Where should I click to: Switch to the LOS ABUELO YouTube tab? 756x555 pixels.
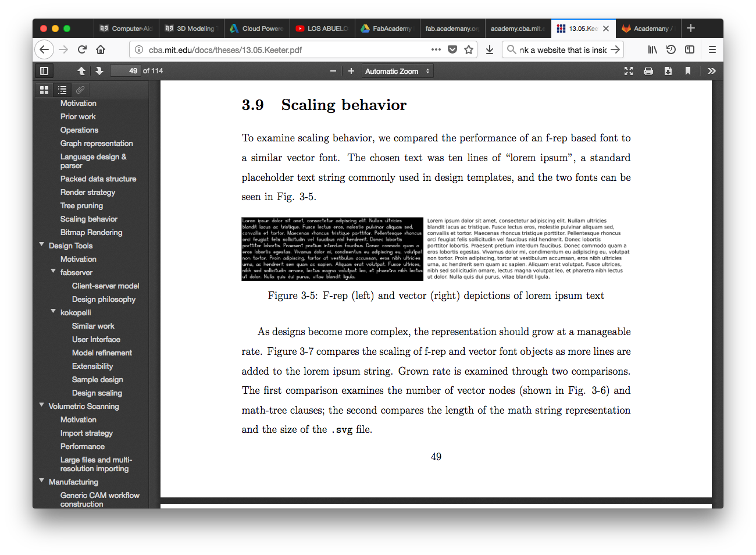322,29
